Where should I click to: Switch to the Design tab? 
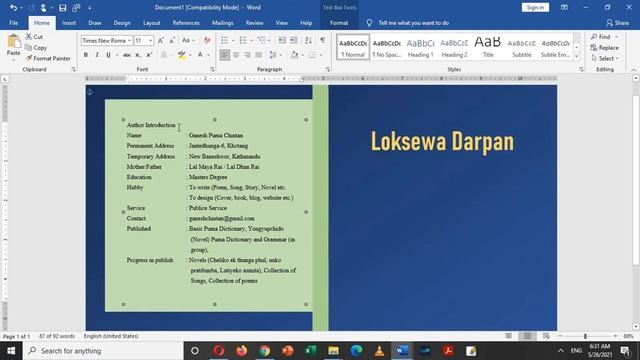122,23
